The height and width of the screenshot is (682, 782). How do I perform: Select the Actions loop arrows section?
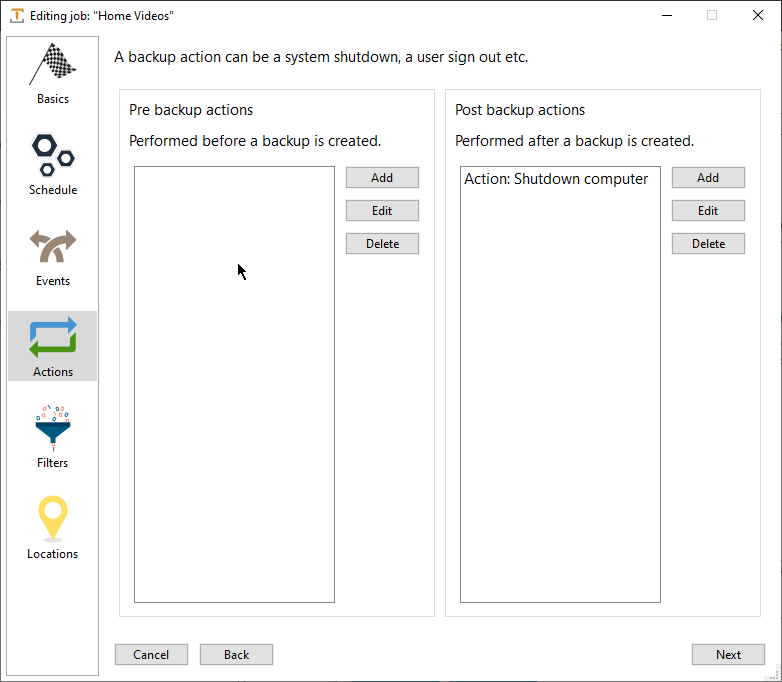[x=52, y=346]
